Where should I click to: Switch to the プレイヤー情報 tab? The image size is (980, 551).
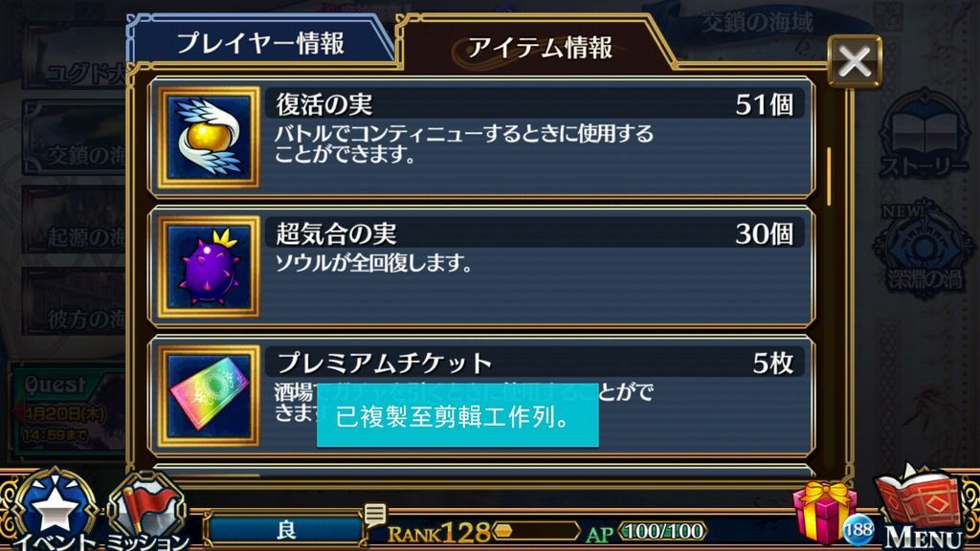tap(259, 42)
